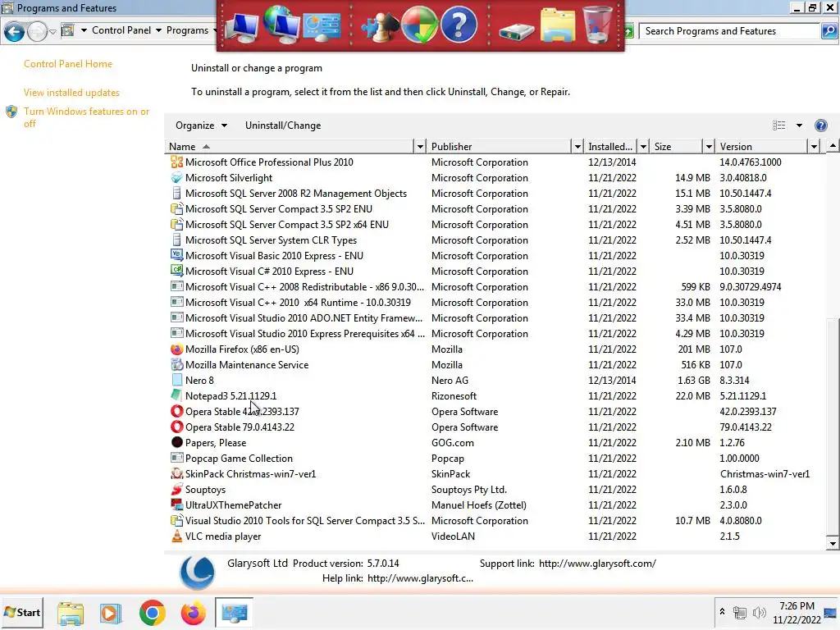Select Souptoys program icon
Viewport: 840px width, 630px height.
pyautogui.click(x=177, y=489)
